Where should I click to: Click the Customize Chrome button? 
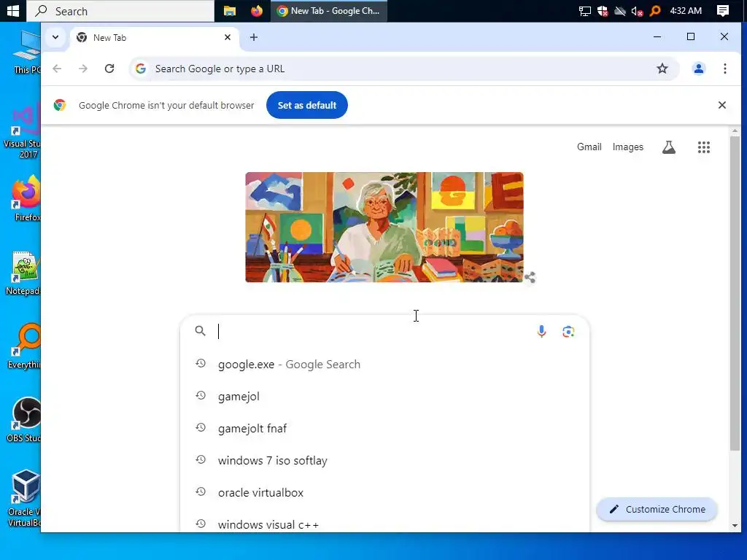[x=657, y=510]
